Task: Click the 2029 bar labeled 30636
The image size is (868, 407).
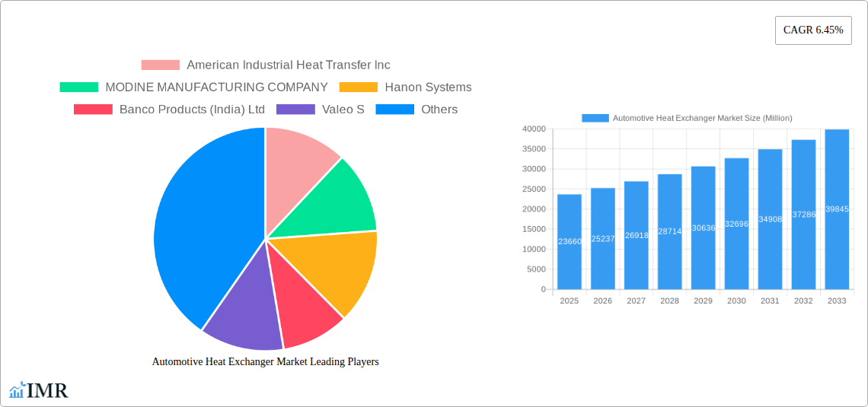Action: coord(703,227)
